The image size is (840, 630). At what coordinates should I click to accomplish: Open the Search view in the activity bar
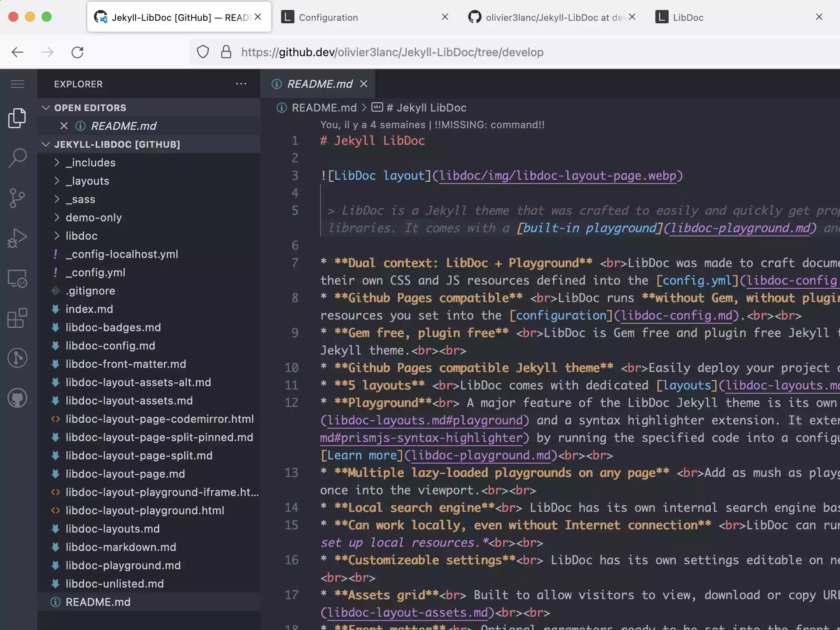[17, 157]
